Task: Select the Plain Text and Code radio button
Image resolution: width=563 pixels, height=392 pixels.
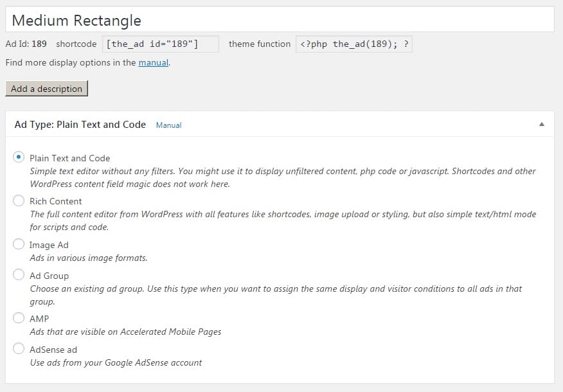Action: coord(19,157)
